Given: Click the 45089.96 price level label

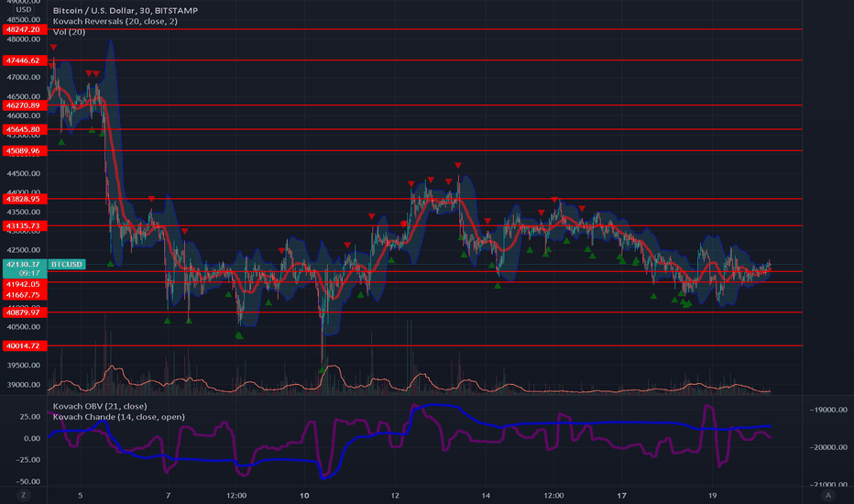Looking at the screenshot, I should pyautogui.click(x=25, y=151).
